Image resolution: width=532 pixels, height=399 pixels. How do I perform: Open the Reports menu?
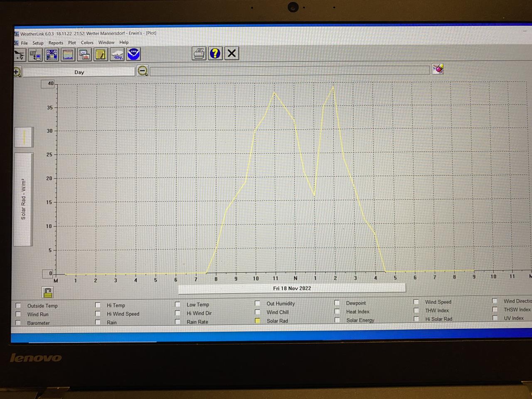(x=56, y=43)
